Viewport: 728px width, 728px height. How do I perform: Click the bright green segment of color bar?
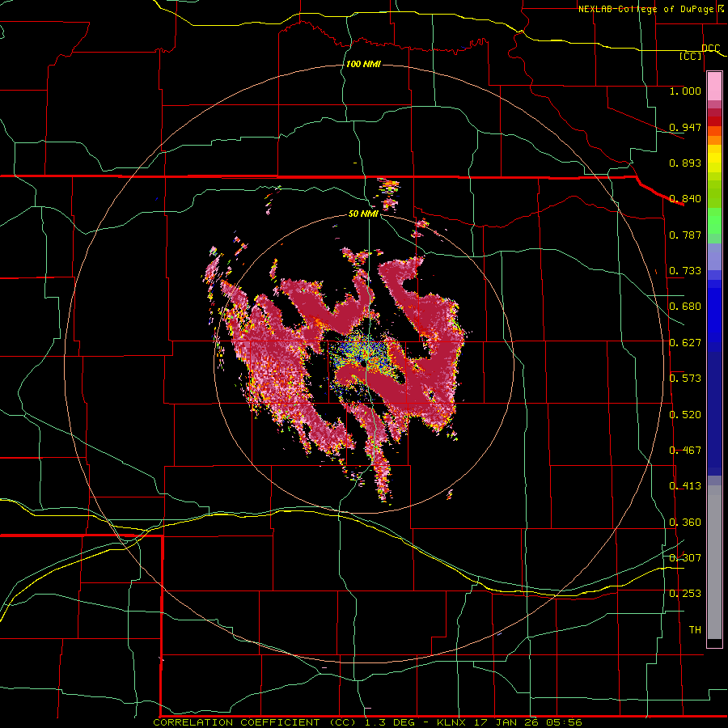point(714,221)
